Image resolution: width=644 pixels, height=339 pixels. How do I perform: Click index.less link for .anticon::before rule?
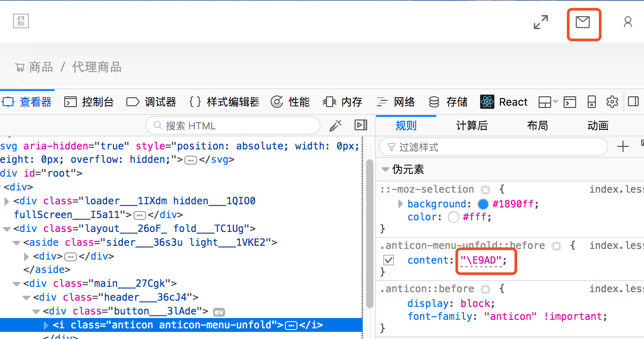pyautogui.click(x=617, y=289)
